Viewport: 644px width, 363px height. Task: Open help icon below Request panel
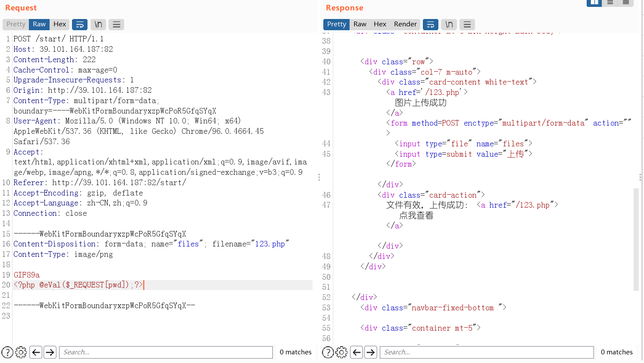(7, 352)
